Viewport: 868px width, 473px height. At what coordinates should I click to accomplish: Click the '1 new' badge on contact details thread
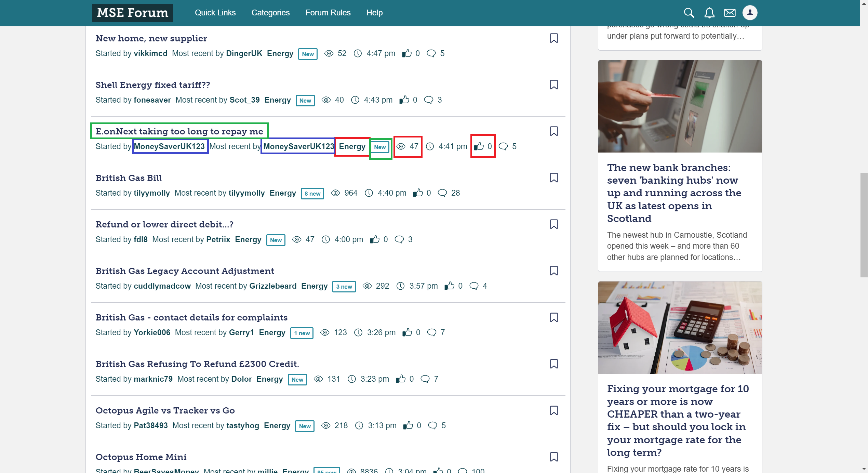point(302,333)
